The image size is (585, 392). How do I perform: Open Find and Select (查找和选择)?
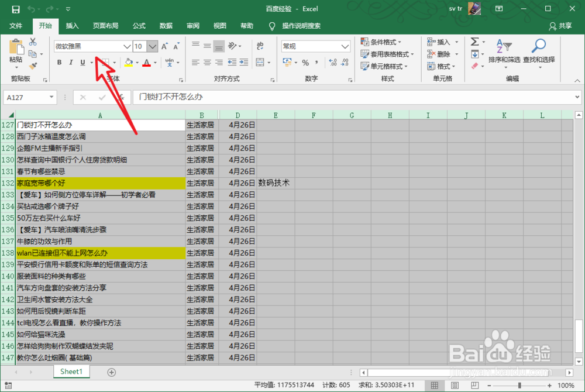(x=539, y=52)
